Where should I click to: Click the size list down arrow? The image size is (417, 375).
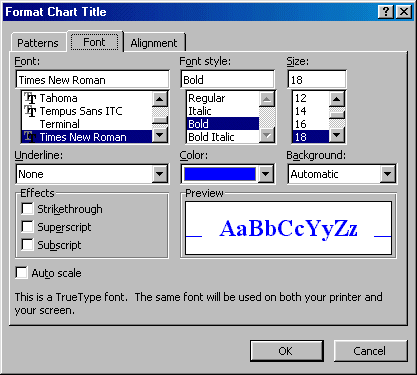pyautogui.click(x=337, y=135)
